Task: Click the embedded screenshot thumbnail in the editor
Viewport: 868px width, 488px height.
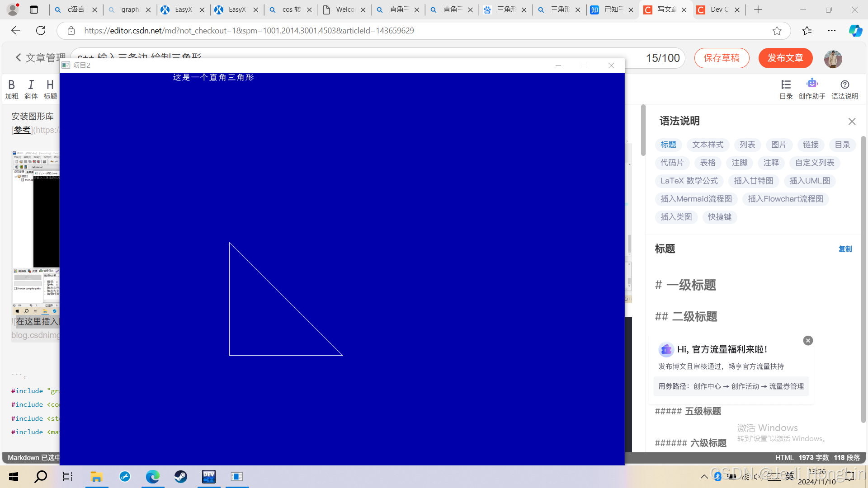Action: tap(35, 233)
